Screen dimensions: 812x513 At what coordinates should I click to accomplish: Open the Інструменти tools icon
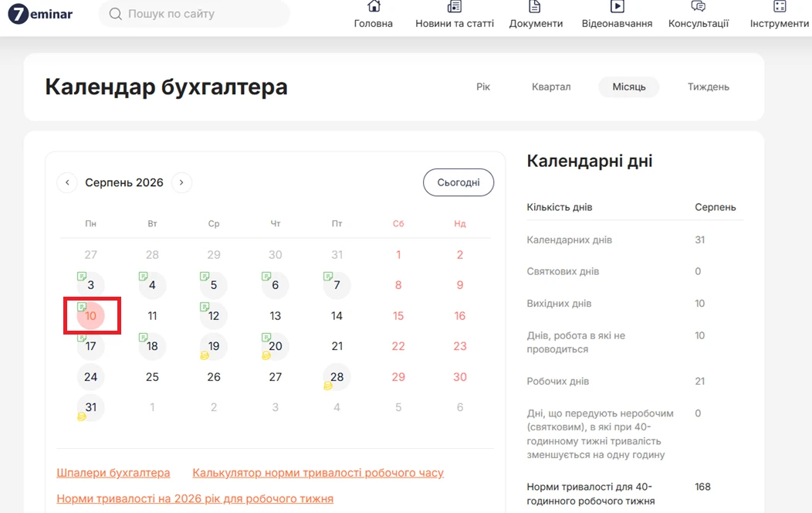[x=780, y=6]
